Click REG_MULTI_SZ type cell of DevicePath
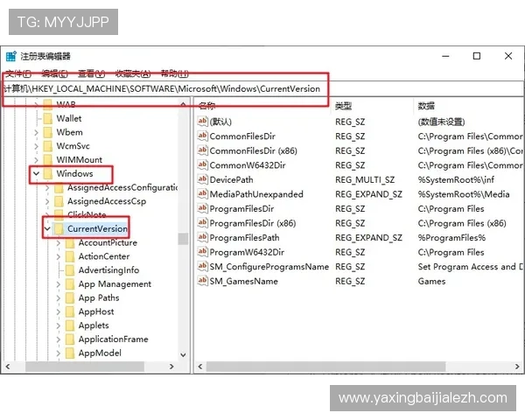 pos(365,180)
